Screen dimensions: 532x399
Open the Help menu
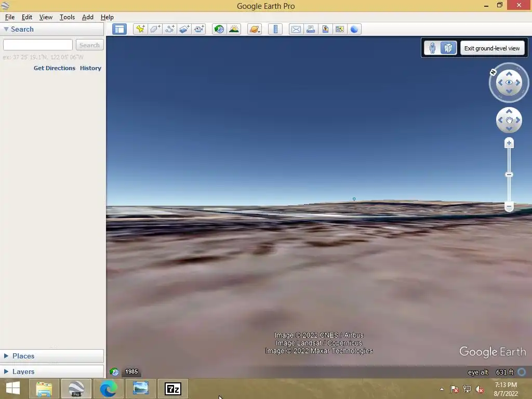[107, 17]
